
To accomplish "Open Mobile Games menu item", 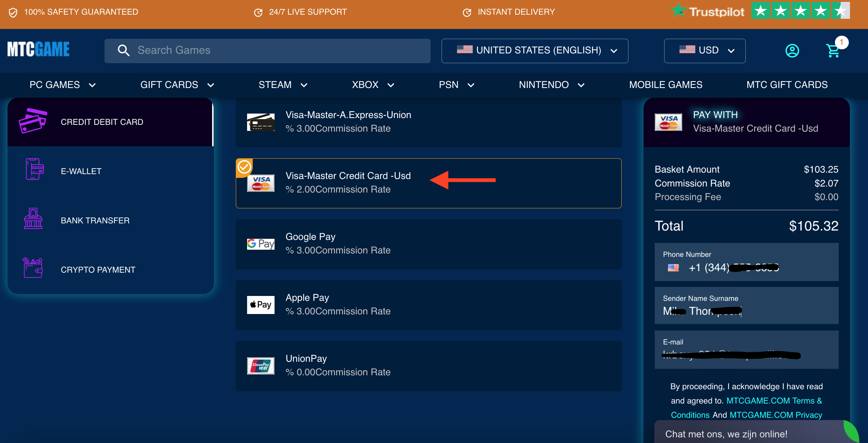I will pyautogui.click(x=666, y=85).
